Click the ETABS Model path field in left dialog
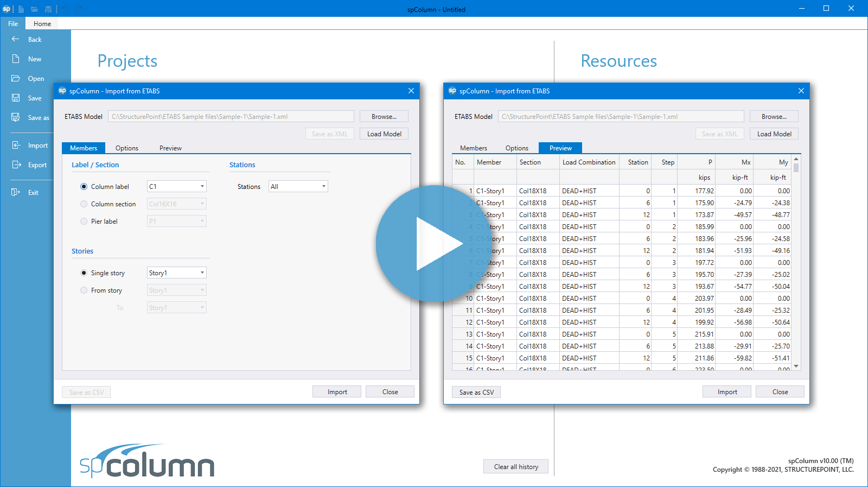Screen dimensions: 868x487 pos(231,116)
